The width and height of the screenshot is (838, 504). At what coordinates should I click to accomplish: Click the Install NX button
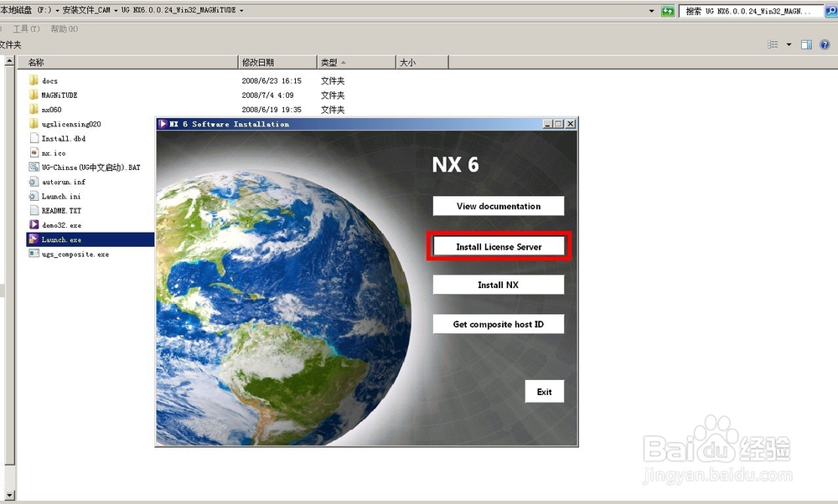tap(498, 285)
